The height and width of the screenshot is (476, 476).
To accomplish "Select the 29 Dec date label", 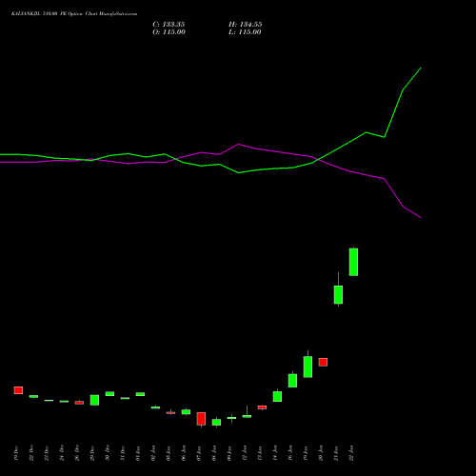I will [x=92, y=453].
